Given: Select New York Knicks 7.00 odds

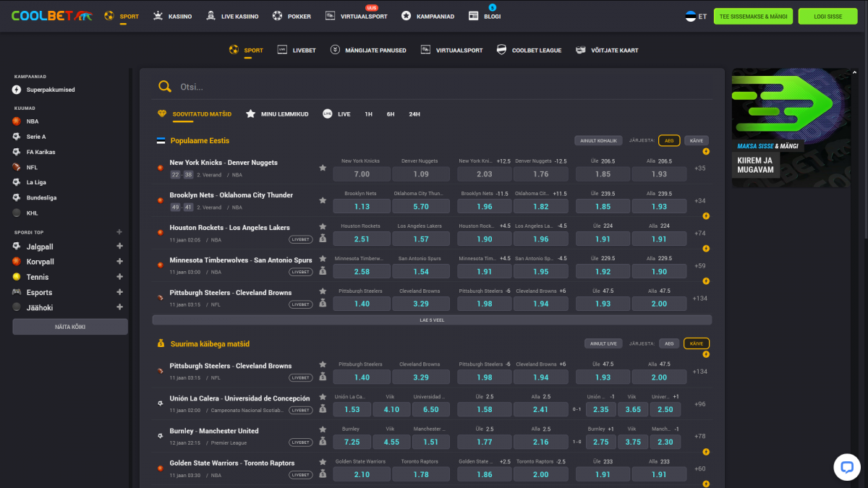Looking at the screenshot, I should (x=362, y=174).
